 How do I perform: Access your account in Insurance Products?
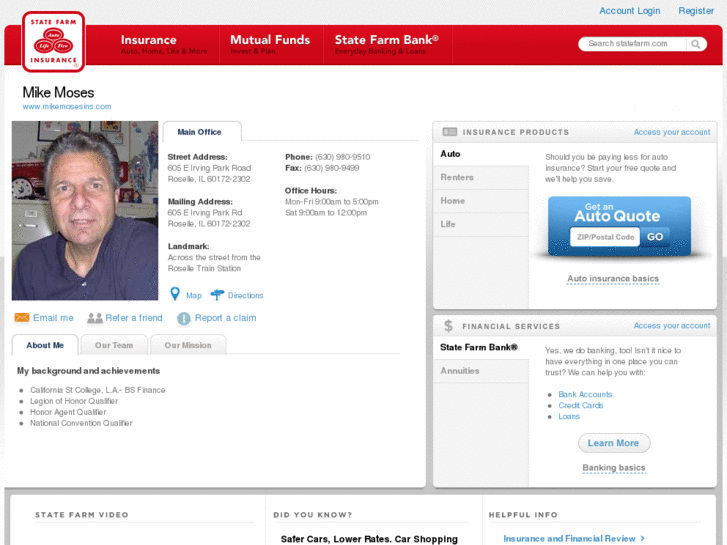tap(672, 132)
